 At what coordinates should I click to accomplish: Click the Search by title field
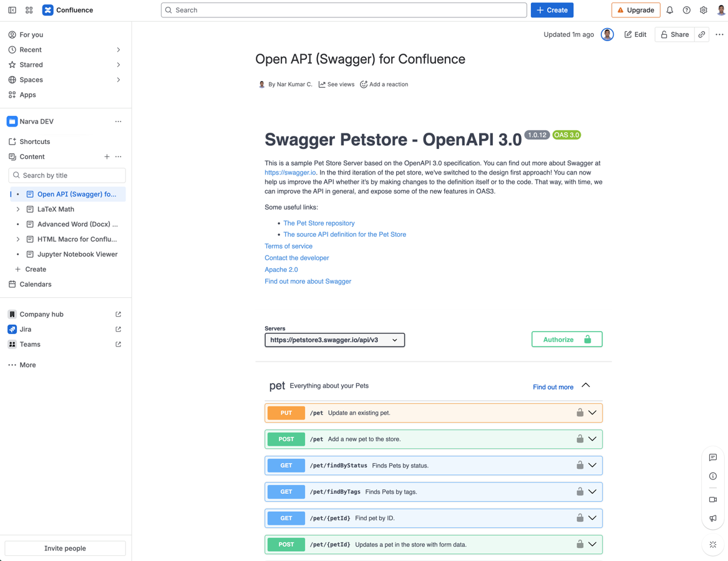point(67,175)
